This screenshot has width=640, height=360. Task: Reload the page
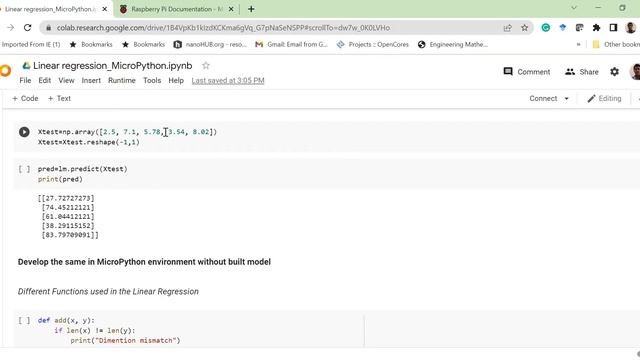click(x=27, y=28)
